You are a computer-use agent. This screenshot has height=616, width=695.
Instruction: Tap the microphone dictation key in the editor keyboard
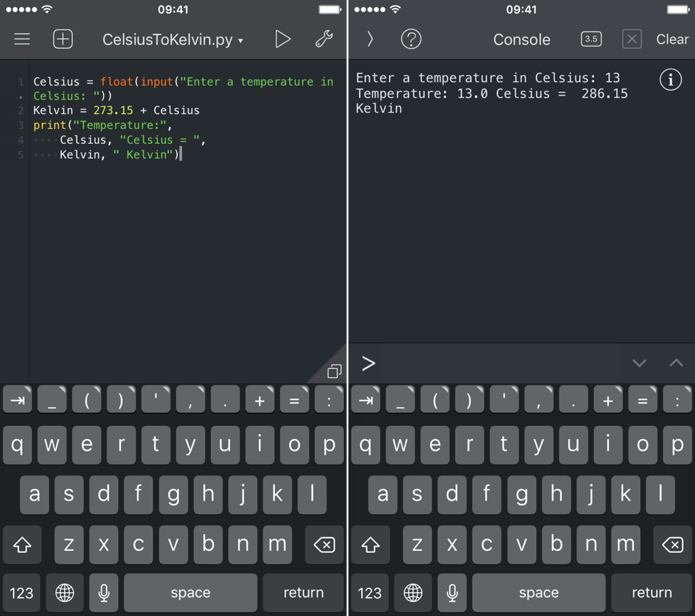click(x=104, y=593)
